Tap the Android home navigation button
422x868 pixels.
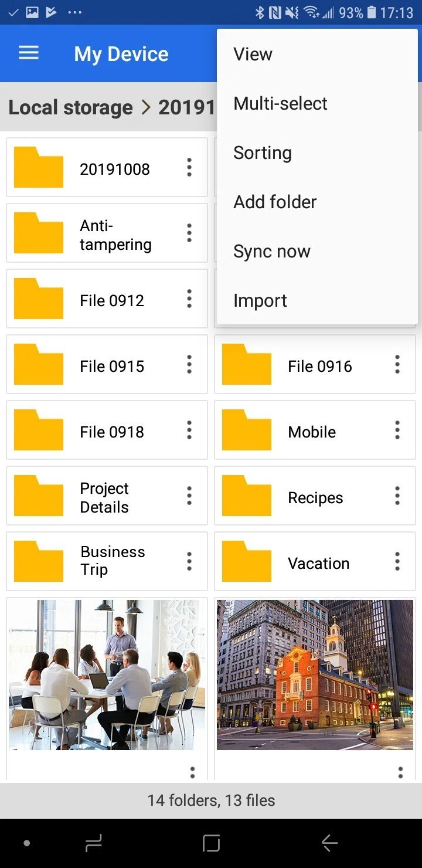(x=211, y=843)
